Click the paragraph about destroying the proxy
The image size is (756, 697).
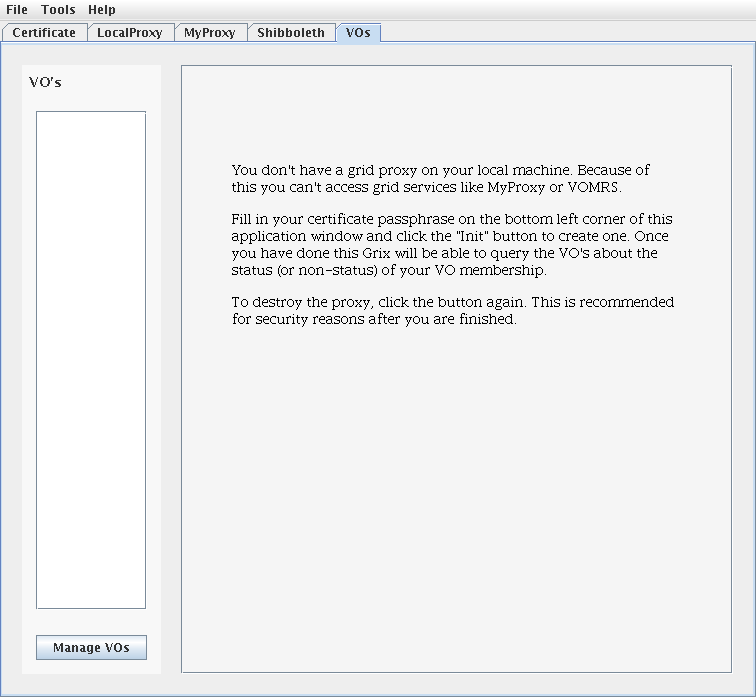[x=452, y=311]
